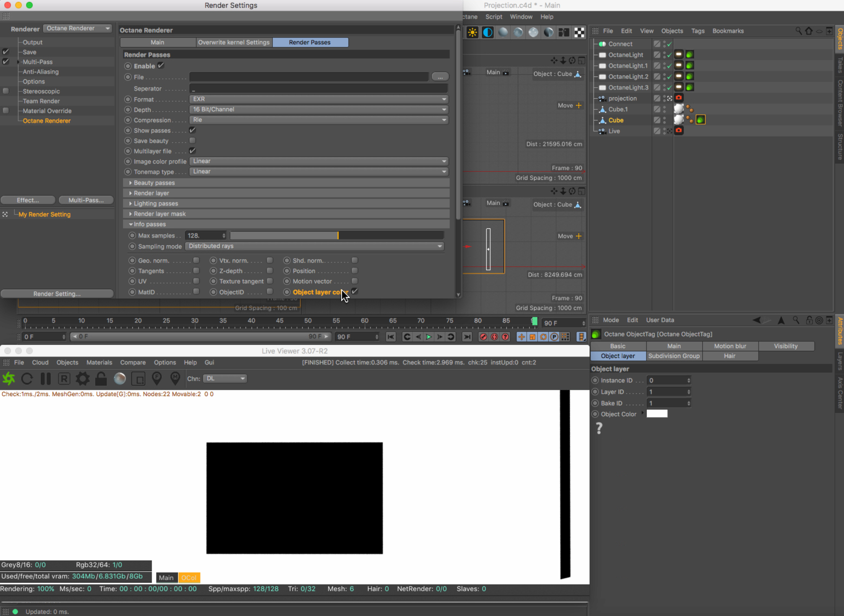The image size is (844, 616).
Task: Select the pick material pin icon
Action: tap(175, 379)
